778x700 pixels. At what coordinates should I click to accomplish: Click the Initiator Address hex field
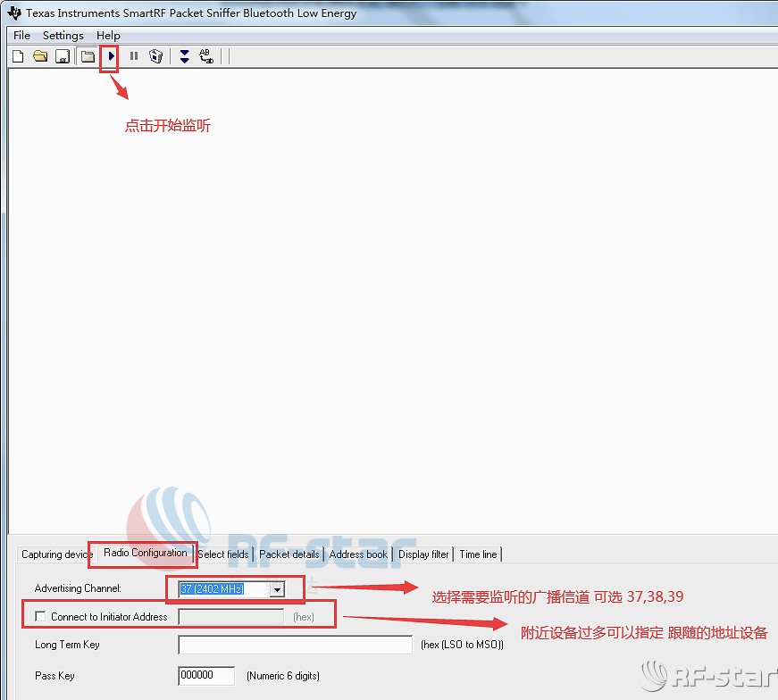coord(231,617)
